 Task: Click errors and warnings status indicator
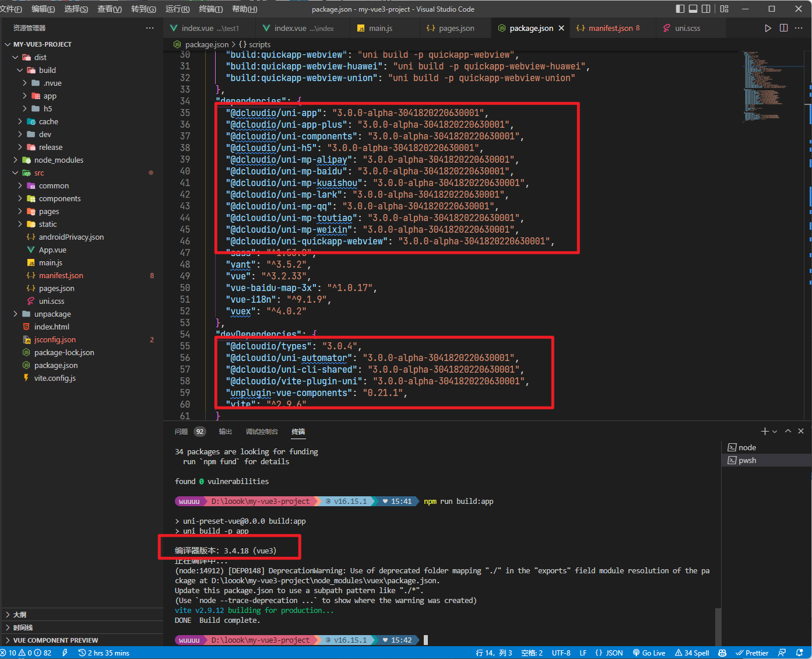click(27, 653)
